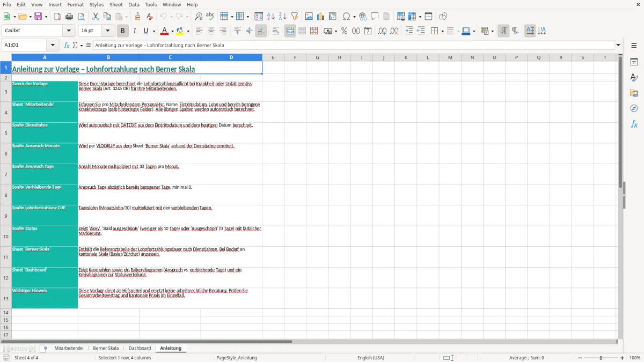Open sidebar Properties panel icon
This screenshot has width=644, height=362.
point(634,62)
